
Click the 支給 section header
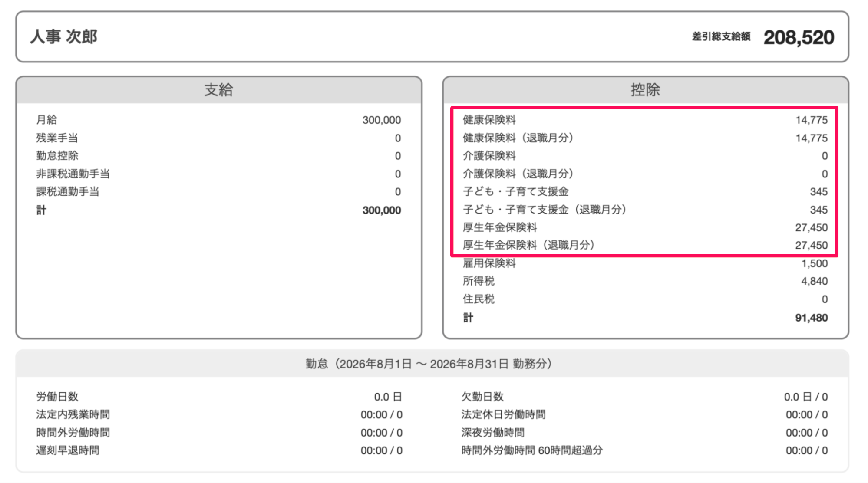218,90
